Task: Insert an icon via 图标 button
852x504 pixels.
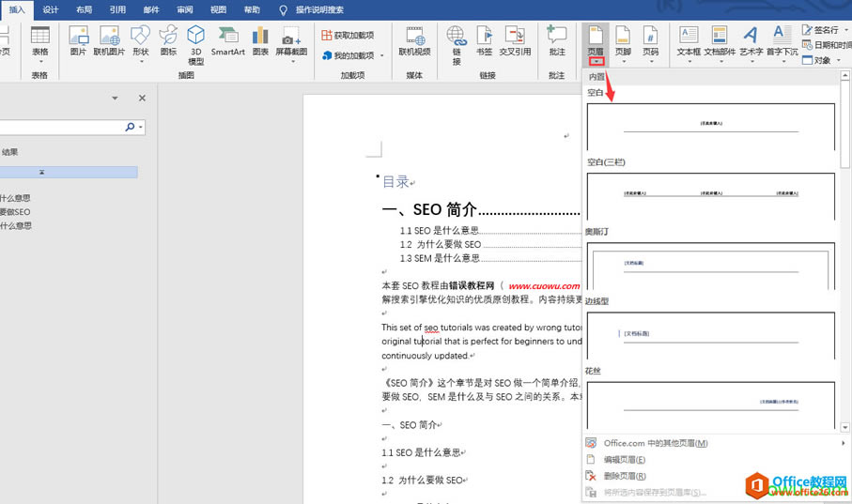Action: click(x=168, y=41)
